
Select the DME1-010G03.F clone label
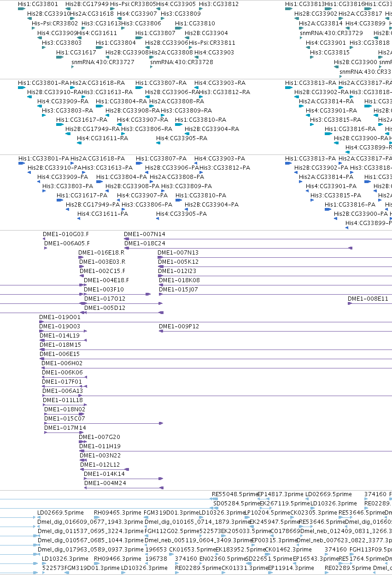[x=66, y=234]
